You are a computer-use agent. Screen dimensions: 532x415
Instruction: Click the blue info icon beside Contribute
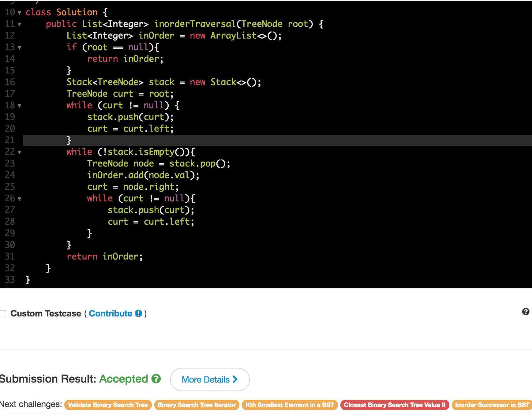[139, 313]
